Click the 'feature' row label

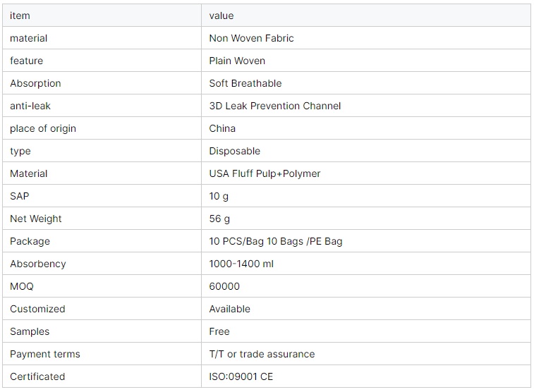click(x=26, y=61)
